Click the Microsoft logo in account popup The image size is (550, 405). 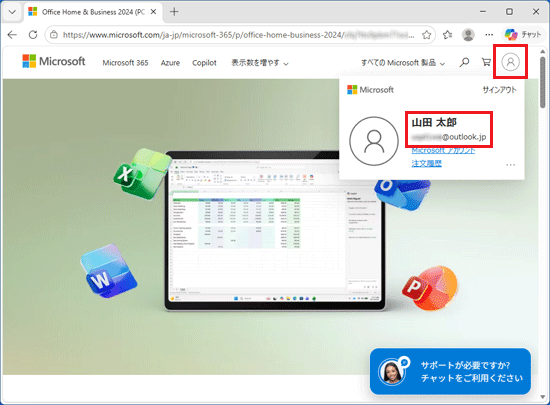[370, 90]
